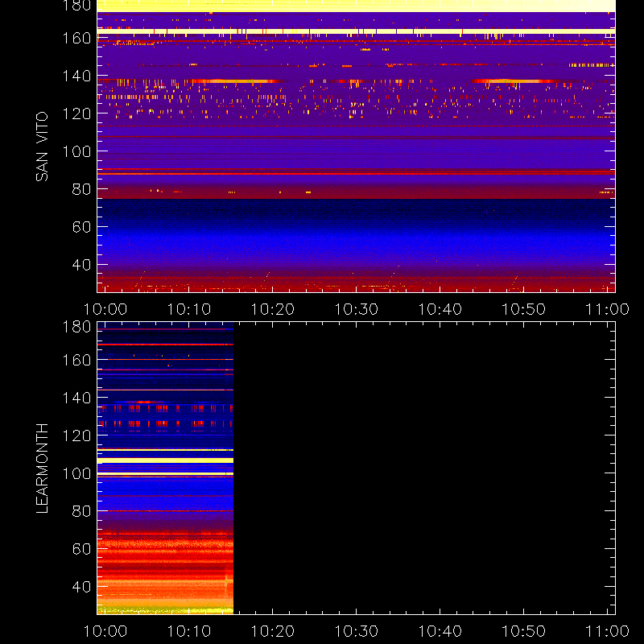Select the 160 label on San Vito axis
The image size is (644, 644).
[x=76, y=38]
